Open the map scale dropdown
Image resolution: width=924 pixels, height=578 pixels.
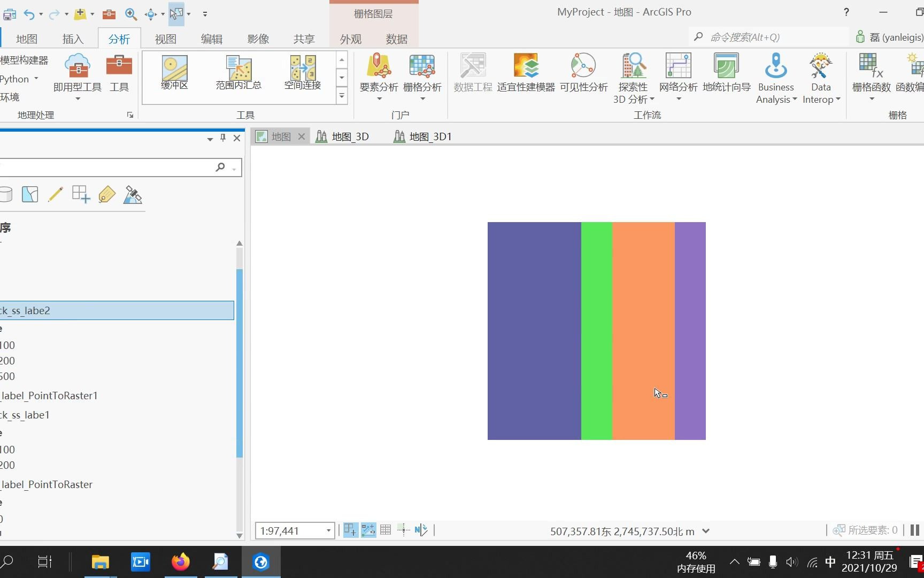click(327, 530)
